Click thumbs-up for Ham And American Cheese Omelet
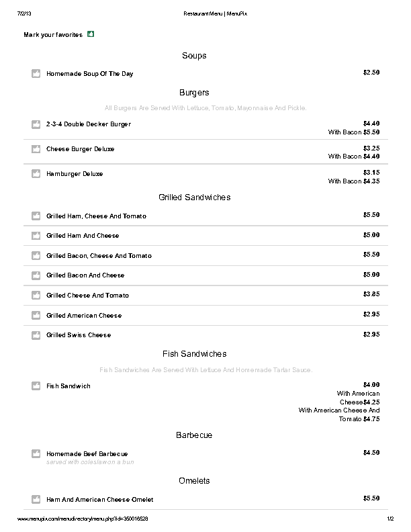The height and width of the screenshot is (532, 411). (36, 500)
